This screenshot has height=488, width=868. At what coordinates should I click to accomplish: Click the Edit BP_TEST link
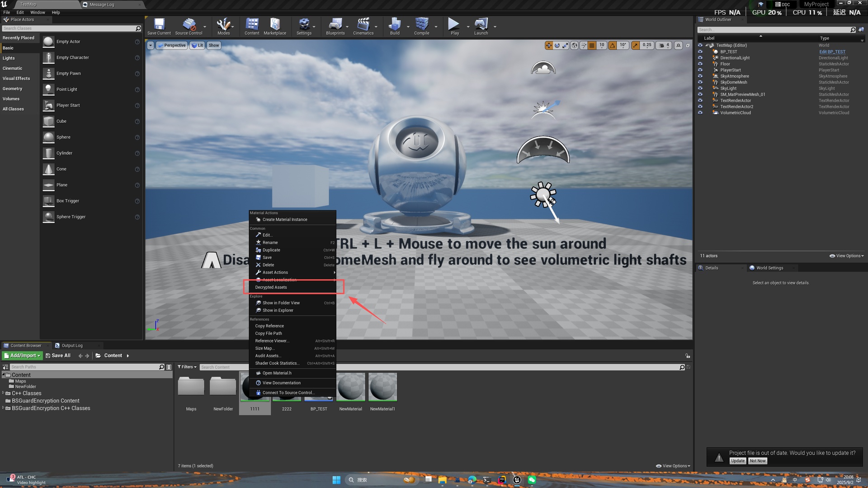tap(832, 52)
